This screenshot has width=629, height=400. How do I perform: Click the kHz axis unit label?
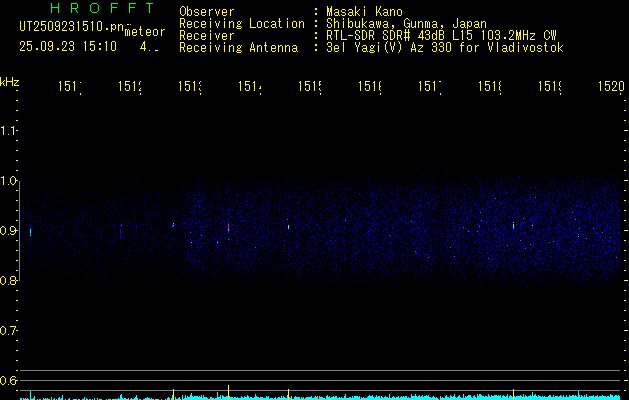[x=9, y=80]
